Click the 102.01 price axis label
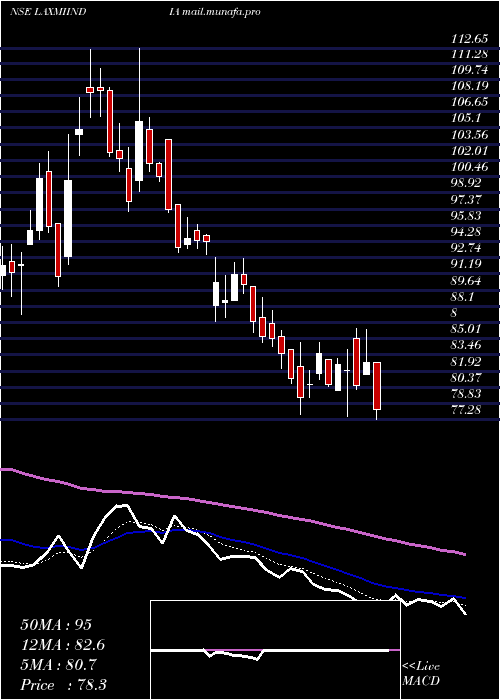Image resolution: width=500 pixels, height=700 pixels. click(x=470, y=151)
